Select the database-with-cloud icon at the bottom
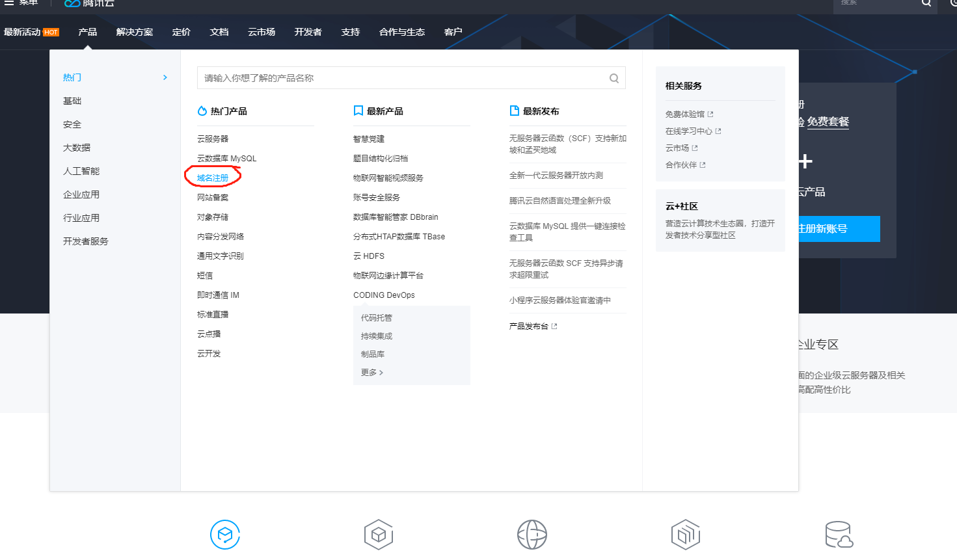The width and height of the screenshot is (957, 560). coord(839,535)
